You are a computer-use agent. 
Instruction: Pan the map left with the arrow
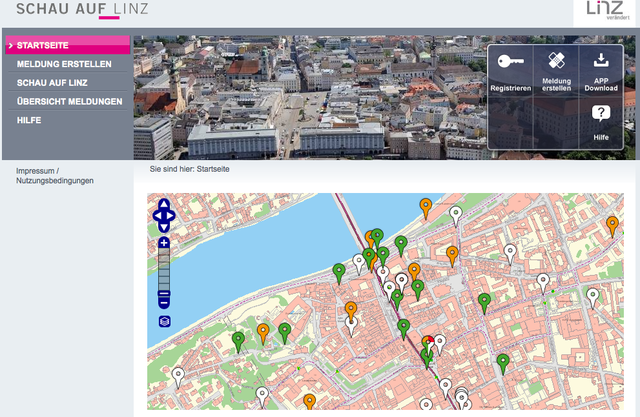pyautogui.click(x=157, y=216)
